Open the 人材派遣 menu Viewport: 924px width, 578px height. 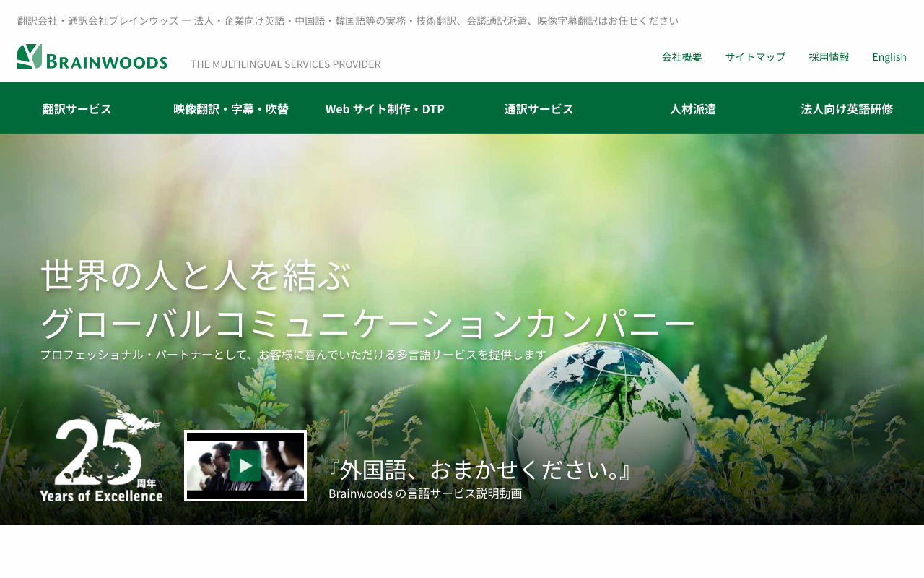693,108
